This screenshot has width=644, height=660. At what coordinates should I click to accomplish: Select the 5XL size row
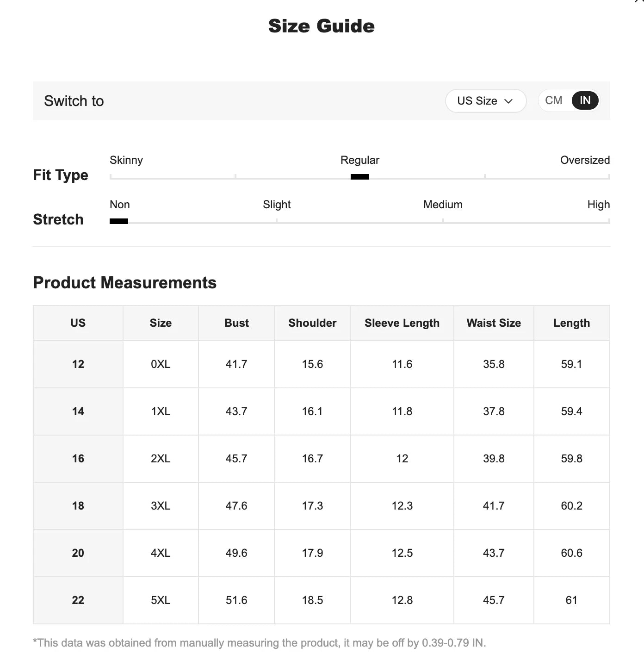click(160, 600)
